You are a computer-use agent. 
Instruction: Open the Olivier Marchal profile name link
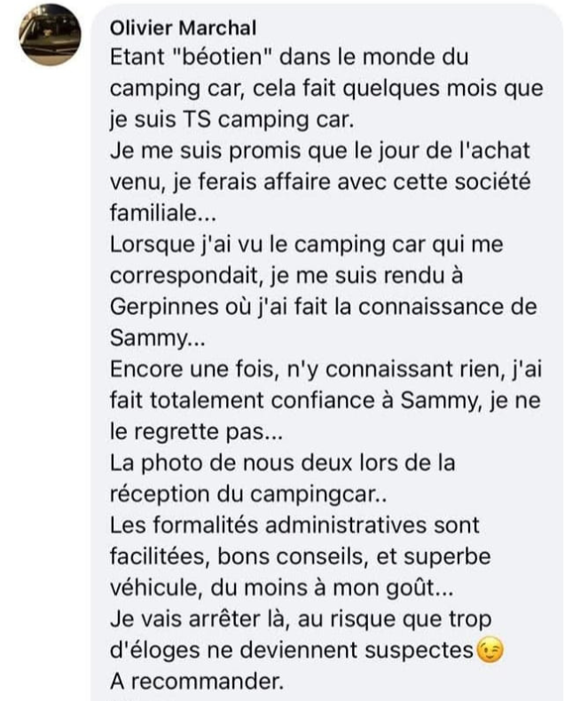click(183, 28)
